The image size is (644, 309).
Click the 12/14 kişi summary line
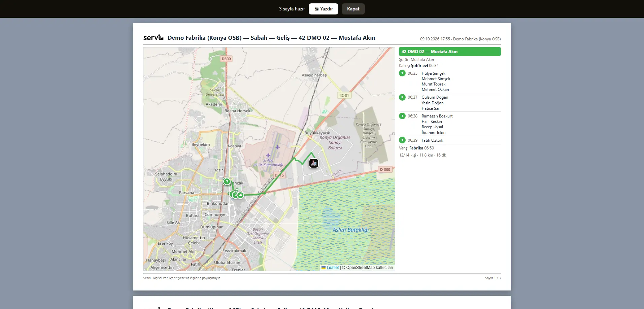point(422,155)
